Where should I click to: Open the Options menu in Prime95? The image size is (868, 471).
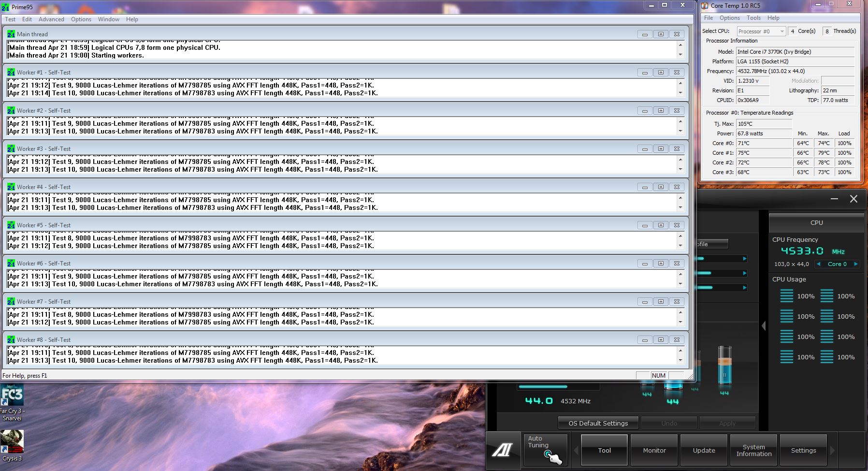(x=81, y=19)
